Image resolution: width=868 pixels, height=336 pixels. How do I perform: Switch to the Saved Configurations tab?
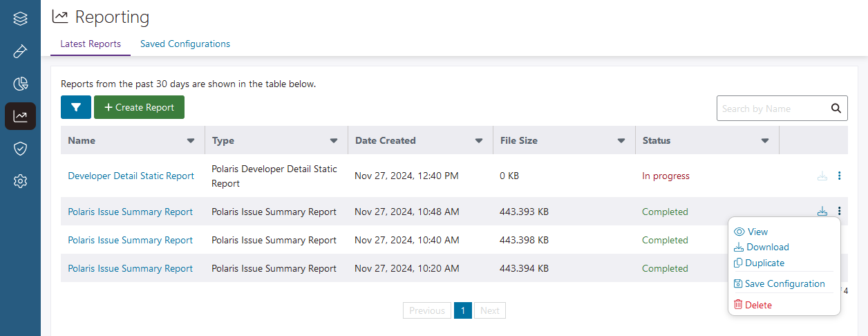(185, 44)
